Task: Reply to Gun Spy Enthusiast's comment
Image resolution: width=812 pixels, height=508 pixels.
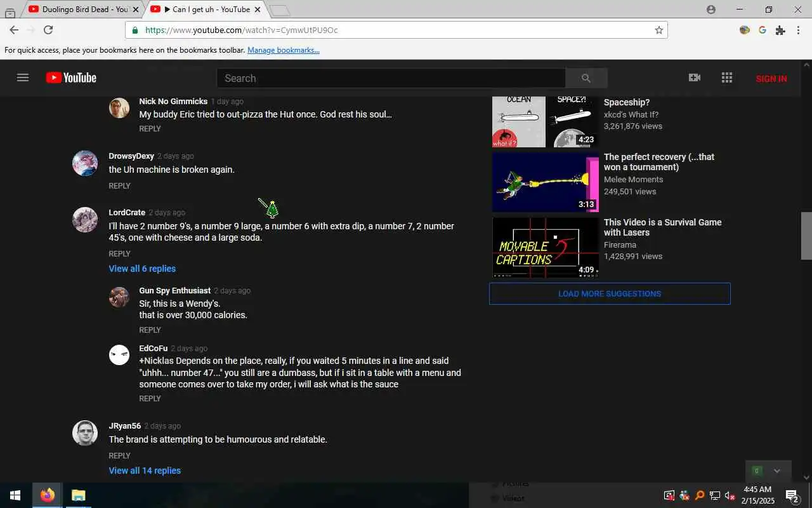Action: tap(150, 330)
